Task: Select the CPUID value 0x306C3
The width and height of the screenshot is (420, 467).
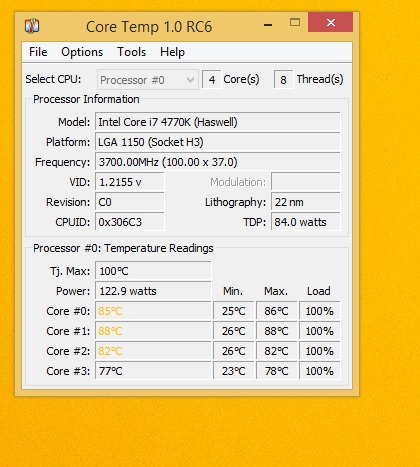Action: pyautogui.click(x=130, y=222)
